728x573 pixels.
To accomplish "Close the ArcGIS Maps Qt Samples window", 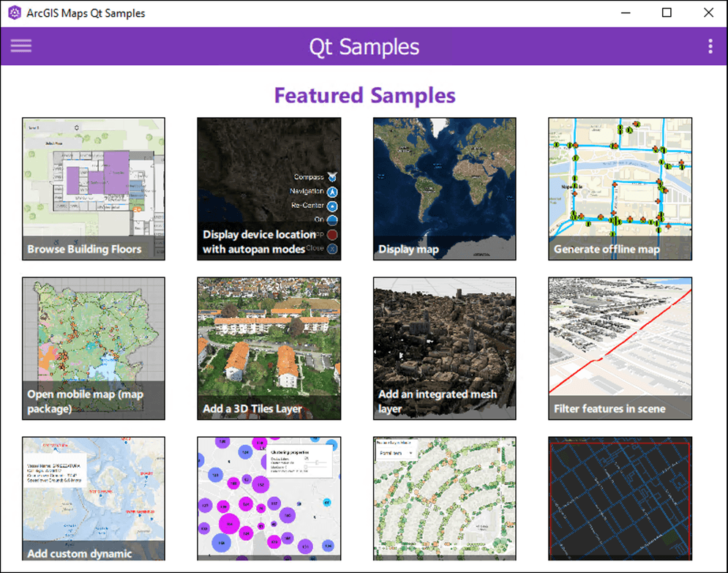I will point(708,12).
